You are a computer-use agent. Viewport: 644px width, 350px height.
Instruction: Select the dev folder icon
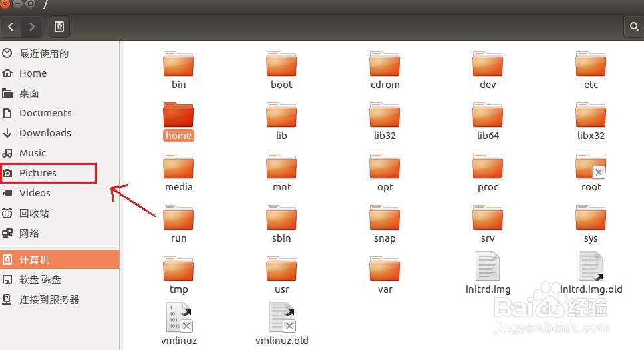[x=488, y=64]
